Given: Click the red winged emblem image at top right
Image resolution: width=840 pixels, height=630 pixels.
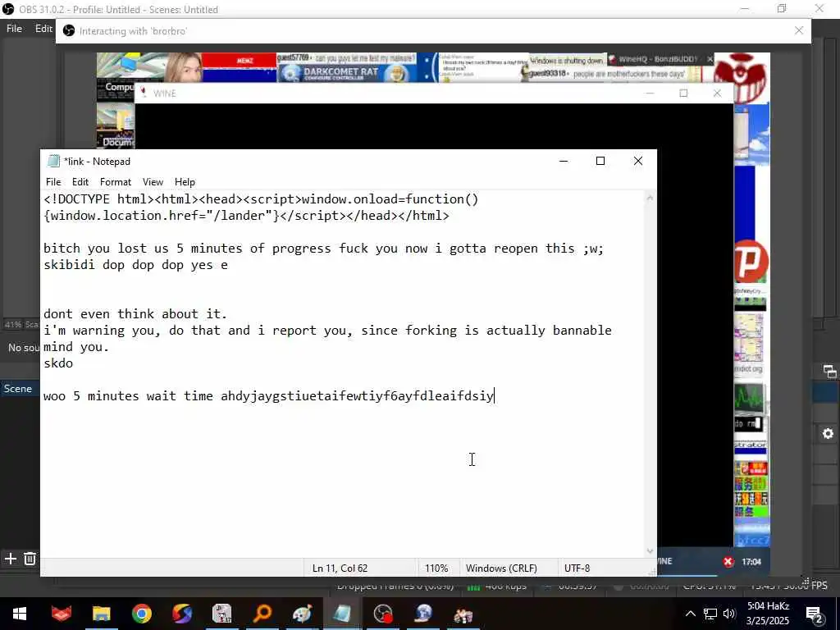Looking at the screenshot, I should tap(742, 77).
